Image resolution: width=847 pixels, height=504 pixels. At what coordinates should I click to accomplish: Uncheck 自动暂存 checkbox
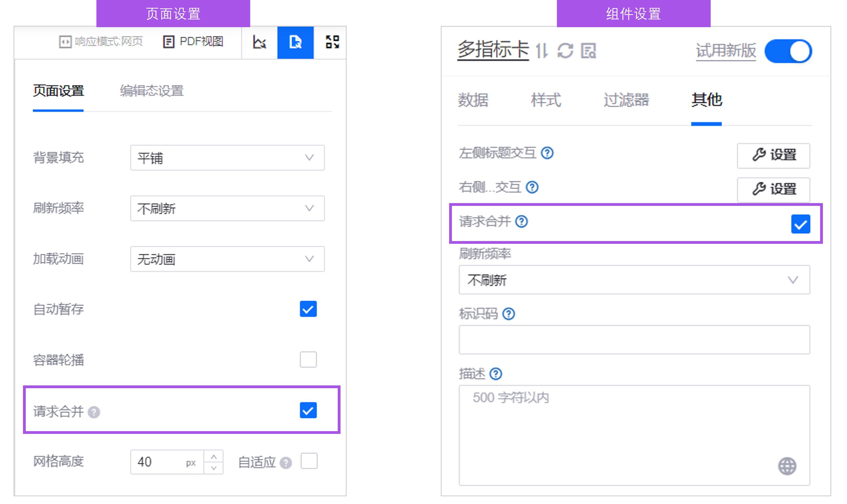pos(308,309)
